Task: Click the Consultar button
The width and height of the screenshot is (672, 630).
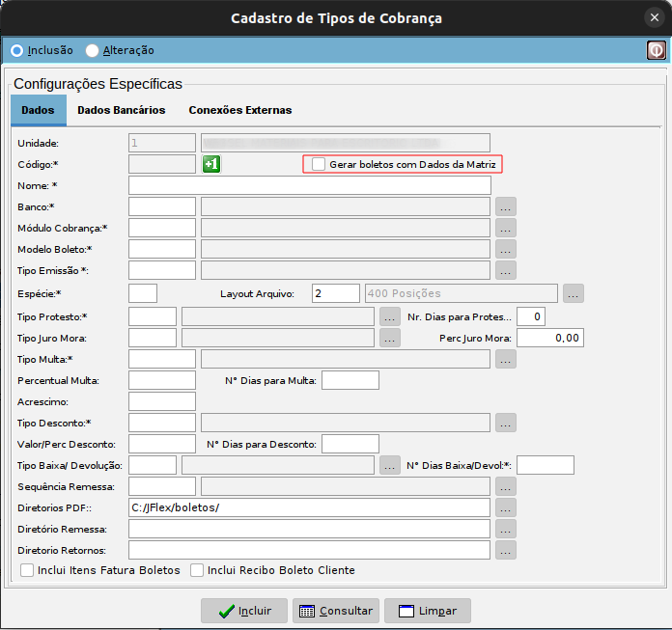Action: (x=333, y=611)
